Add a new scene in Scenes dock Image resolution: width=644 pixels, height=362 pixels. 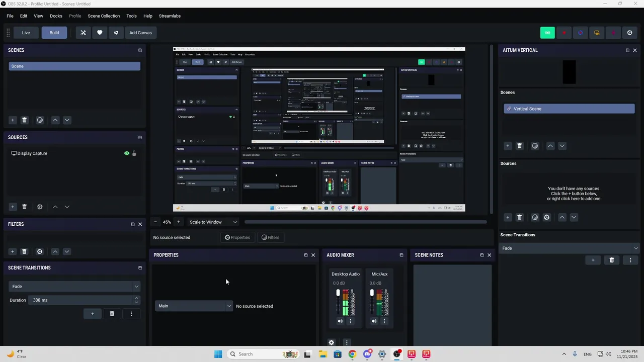click(x=13, y=120)
